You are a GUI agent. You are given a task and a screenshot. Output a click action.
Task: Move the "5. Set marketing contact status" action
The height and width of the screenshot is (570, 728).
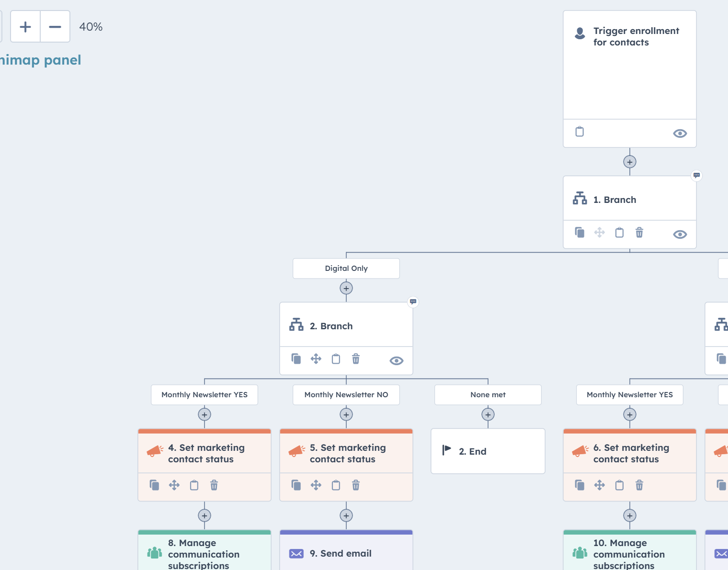[316, 485]
